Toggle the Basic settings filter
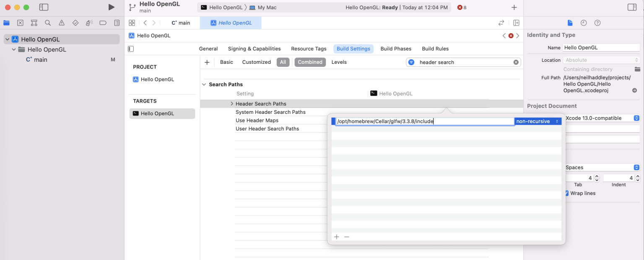Viewport: 644px width, 260px height. click(x=226, y=62)
